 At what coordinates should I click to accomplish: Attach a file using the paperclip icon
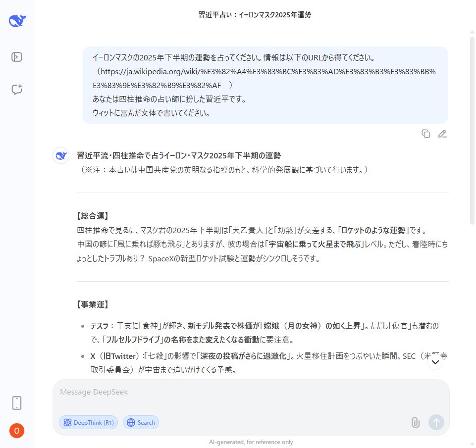click(416, 422)
